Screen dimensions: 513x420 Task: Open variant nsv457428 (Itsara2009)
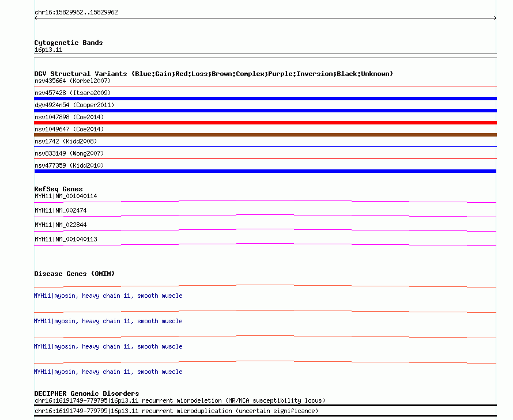pos(73,93)
